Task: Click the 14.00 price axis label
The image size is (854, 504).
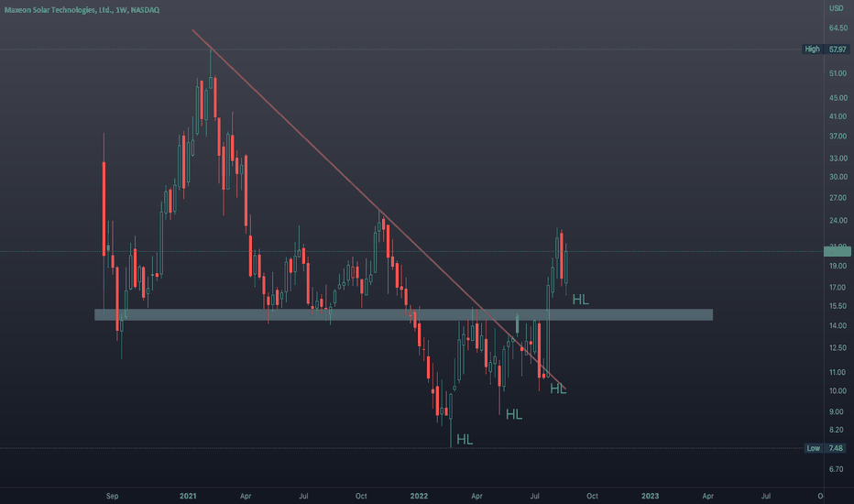Action: [x=838, y=325]
